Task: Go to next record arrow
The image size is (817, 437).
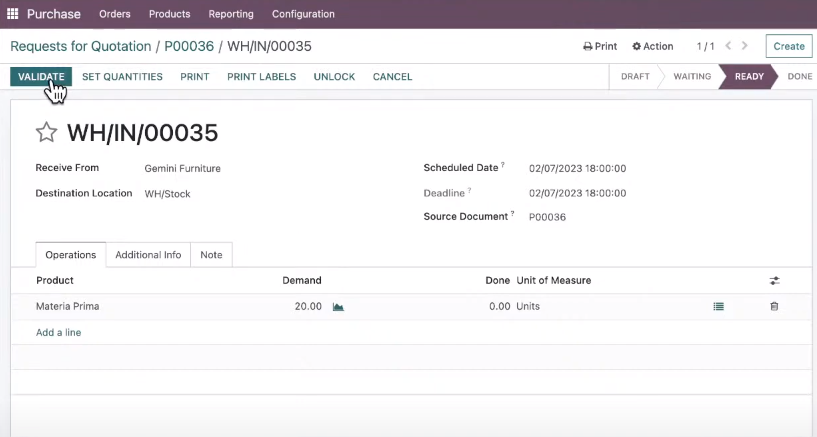Action: coord(745,46)
